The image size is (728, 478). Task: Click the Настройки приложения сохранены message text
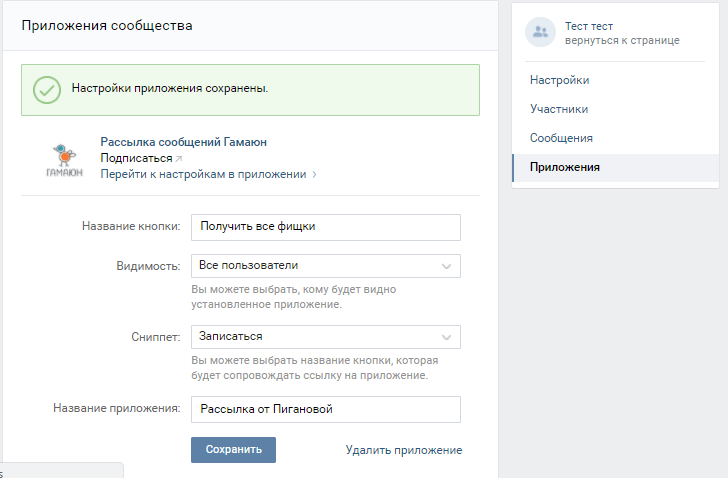point(170,88)
